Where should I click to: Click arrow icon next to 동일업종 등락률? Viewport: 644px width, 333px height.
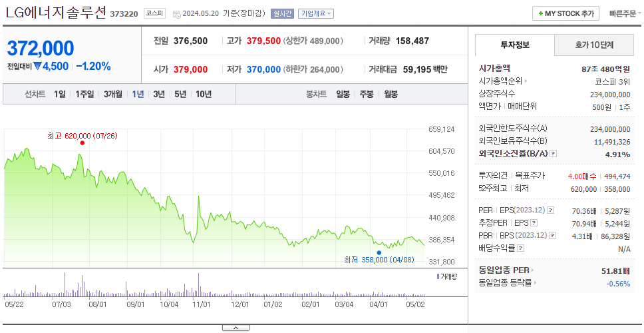[x=536, y=283]
